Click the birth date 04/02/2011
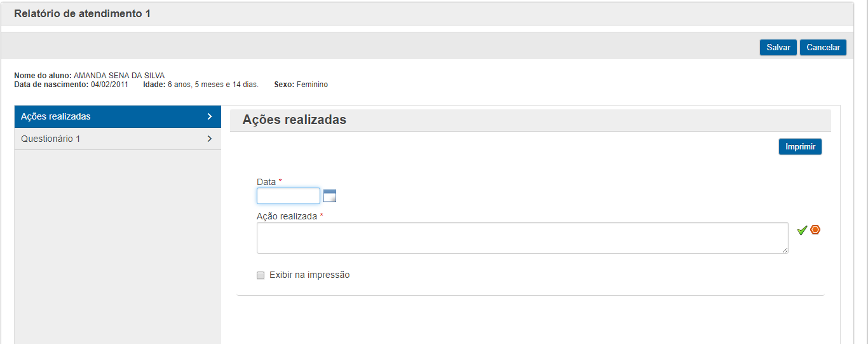 109,85
